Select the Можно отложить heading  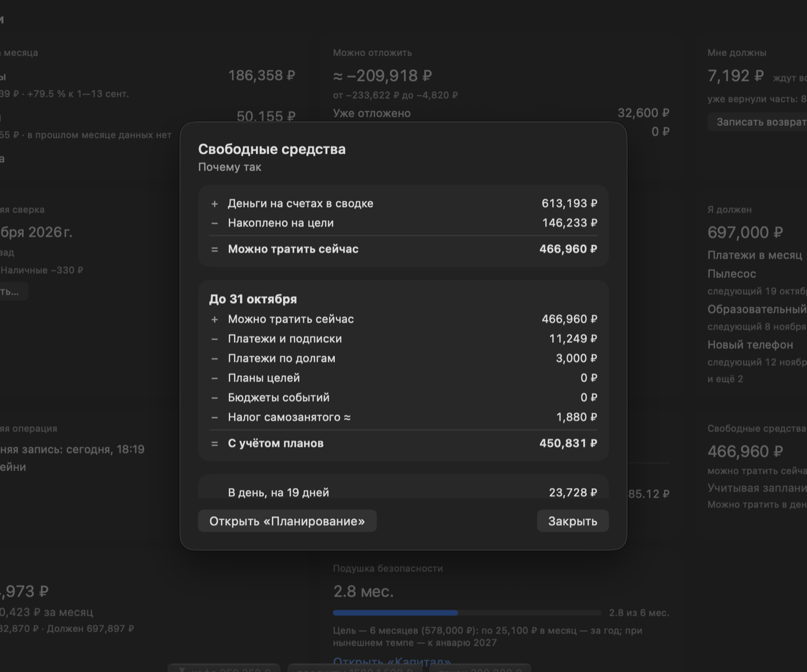click(372, 52)
